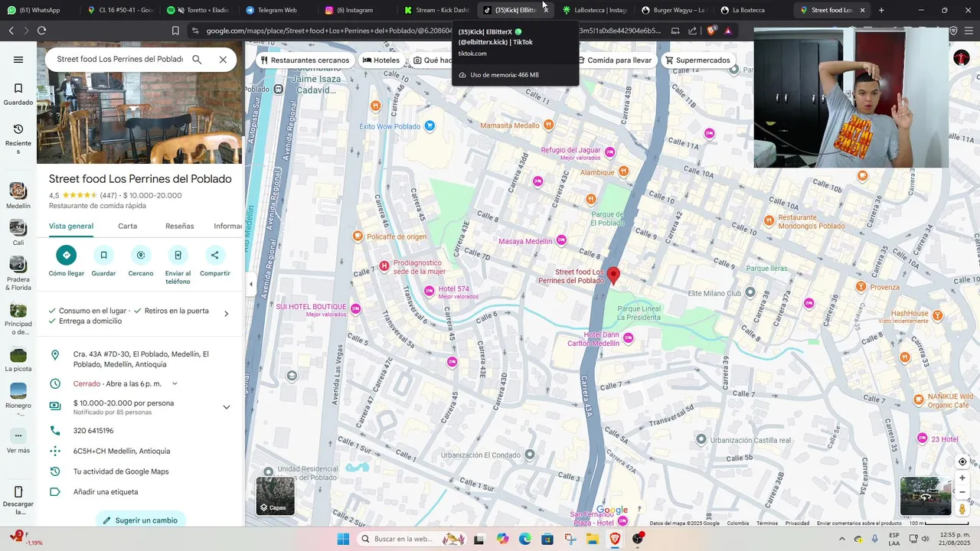
Task: Open the Capas layers selector
Action: [x=275, y=495]
